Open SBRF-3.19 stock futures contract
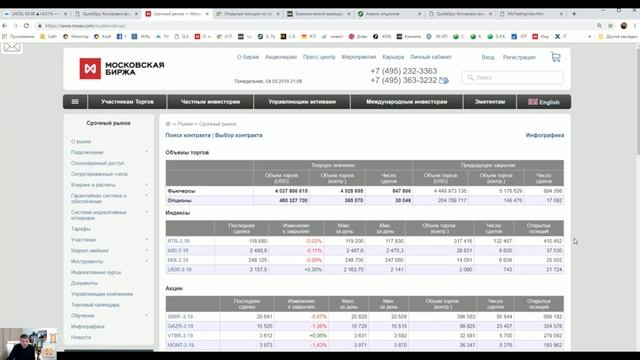640x360 pixels. tap(180, 316)
